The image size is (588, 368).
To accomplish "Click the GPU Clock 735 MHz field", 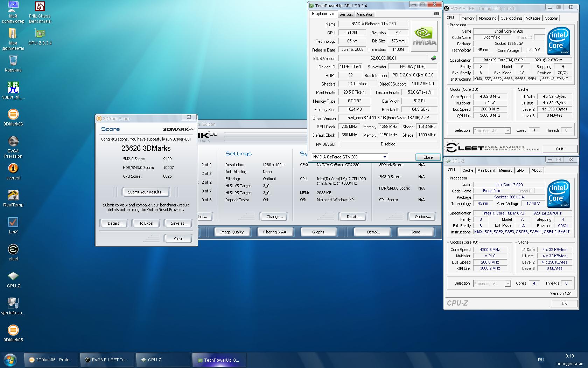I will (349, 127).
